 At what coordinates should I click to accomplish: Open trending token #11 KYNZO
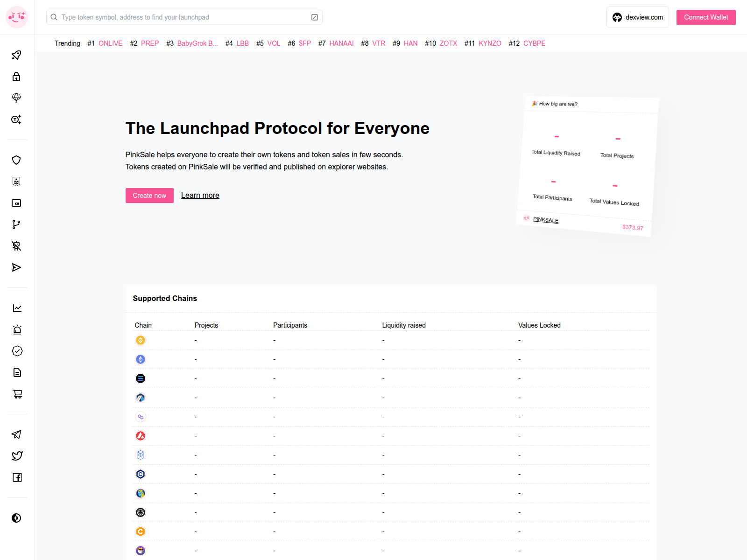pos(490,43)
